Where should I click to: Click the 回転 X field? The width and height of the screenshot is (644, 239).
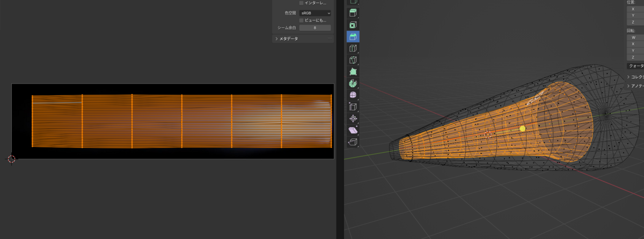pos(635,44)
